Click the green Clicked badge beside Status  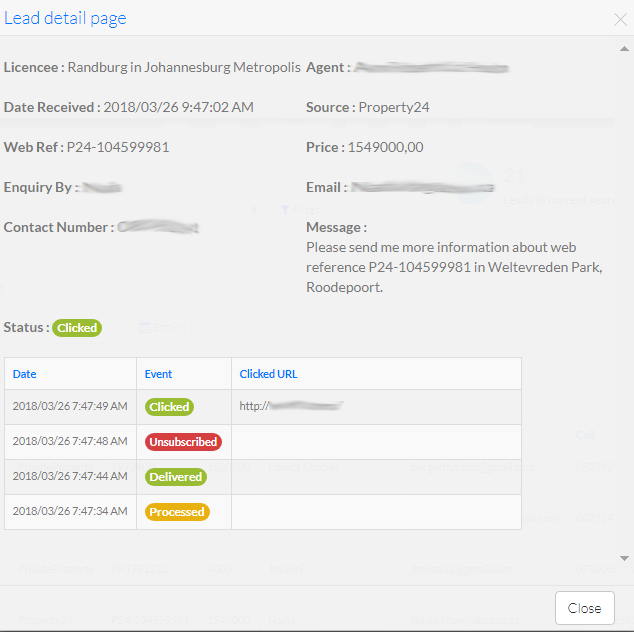[77, 328]
